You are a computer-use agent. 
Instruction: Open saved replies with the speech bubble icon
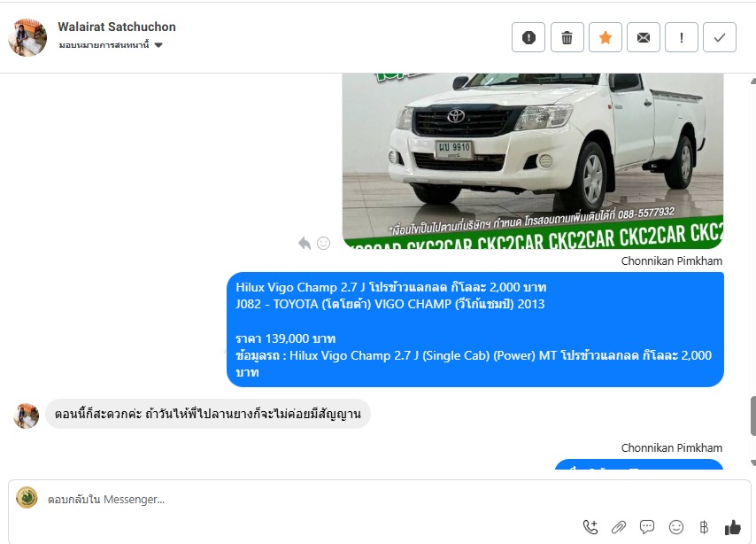pyautogui.click(x=647, y=526)
